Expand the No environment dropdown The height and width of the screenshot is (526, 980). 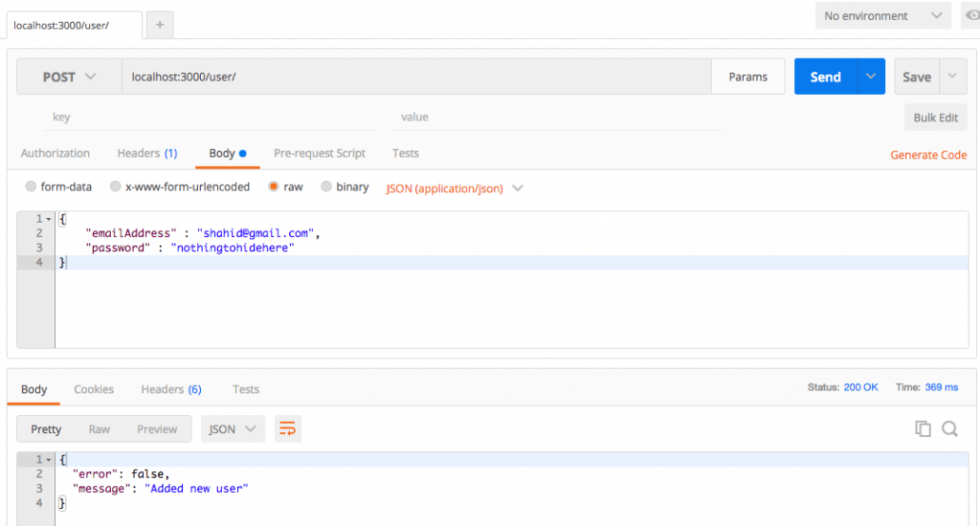coord(883,15)
